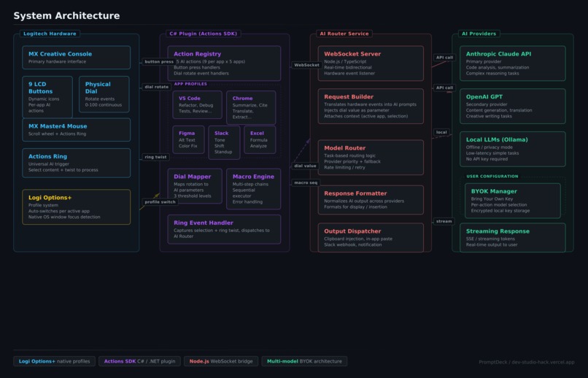
Task: Pick the Excel app profile
Action: coord(260,139)
